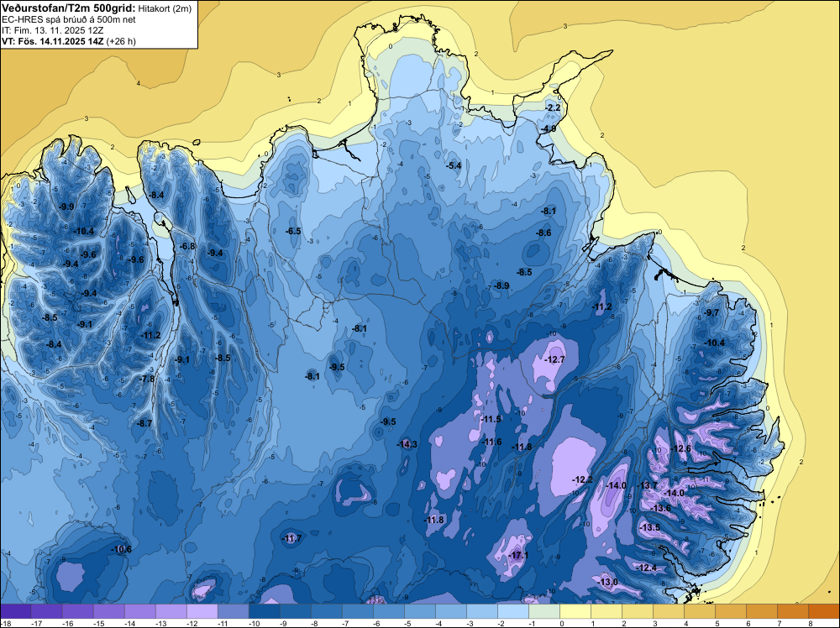840x628 pixels.
Task: Click the -10.6 temperature label
Action: (122, 549)
